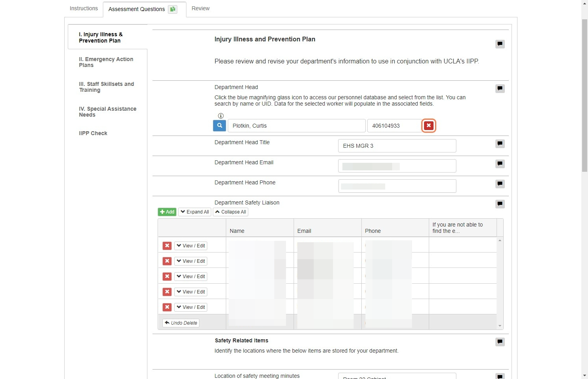Expand View / Edit on second liaison row

tap(191, 261)
